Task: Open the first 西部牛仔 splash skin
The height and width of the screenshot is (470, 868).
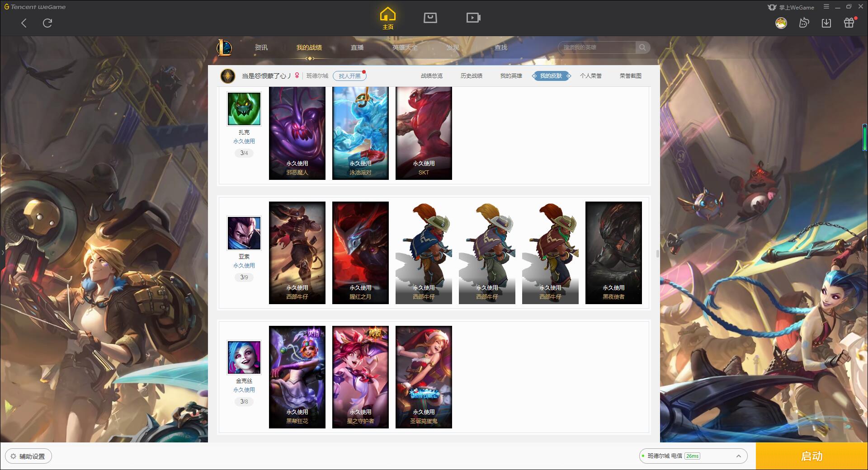Action: point(297,253)
